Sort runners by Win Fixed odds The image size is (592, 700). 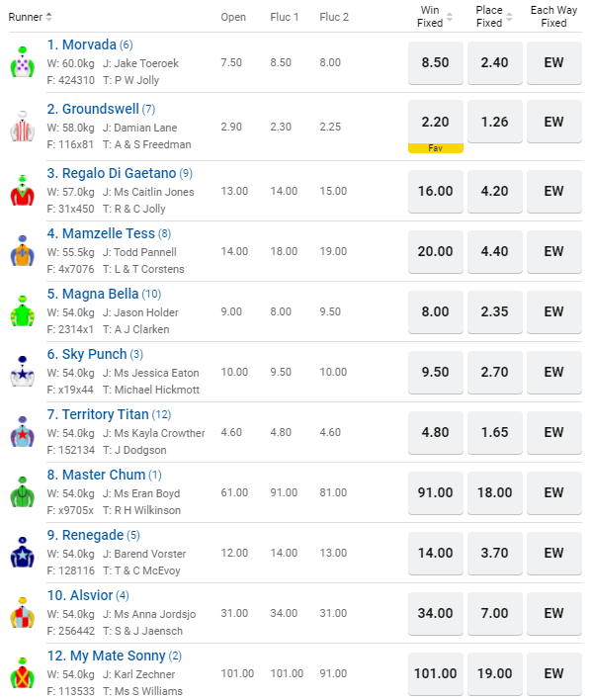coord(435,17)
